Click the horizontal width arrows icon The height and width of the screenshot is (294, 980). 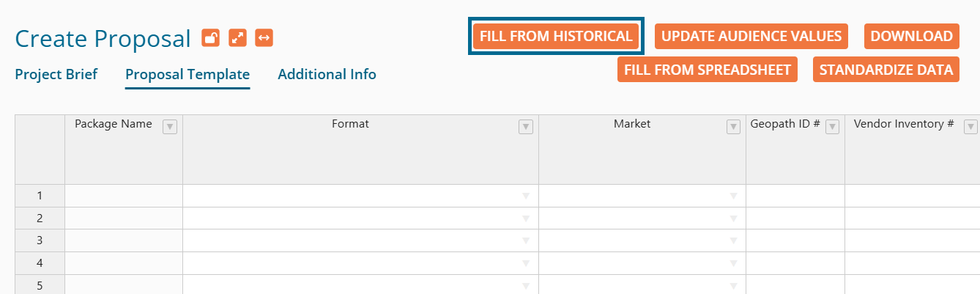point(264,38)
